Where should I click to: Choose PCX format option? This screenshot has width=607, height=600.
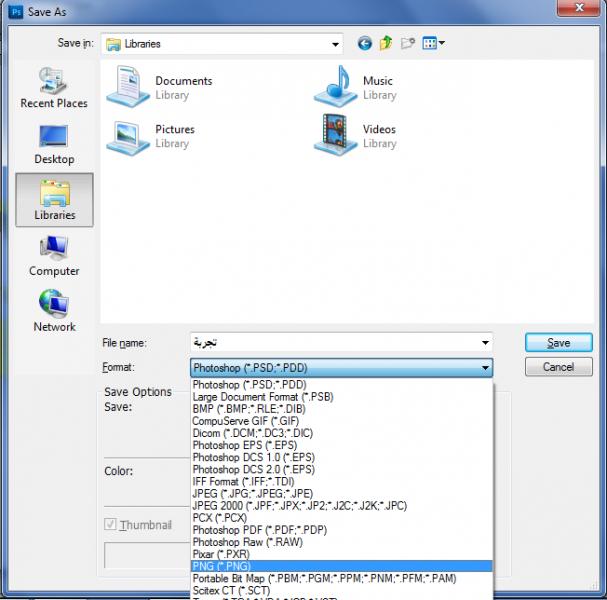(x=342, y=518)
